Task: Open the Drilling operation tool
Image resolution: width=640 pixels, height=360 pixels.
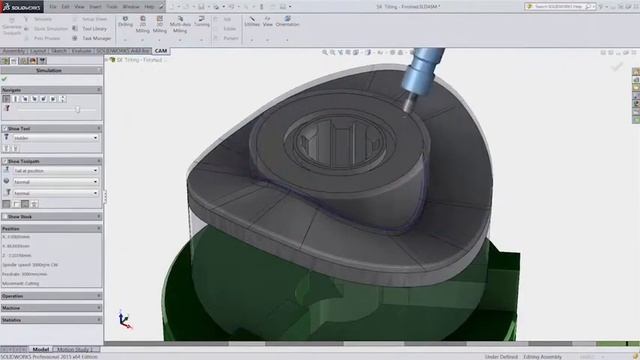Action: [125, 22]
